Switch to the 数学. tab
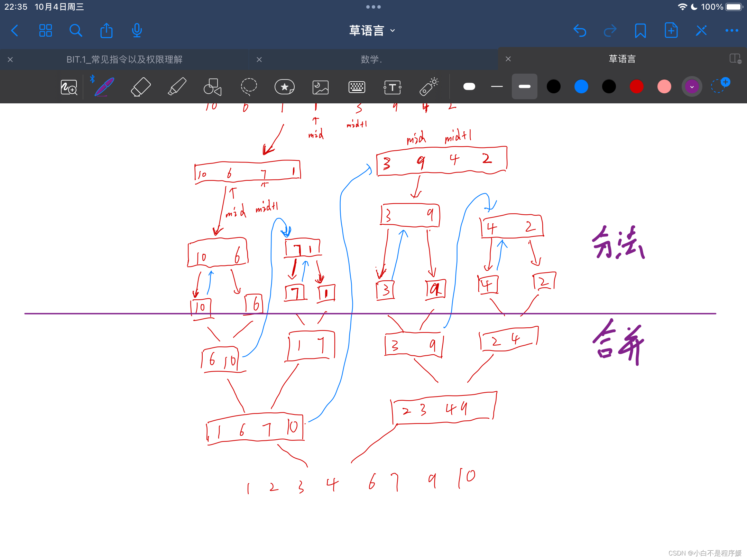747x560 pixels. tap(371, 59)
